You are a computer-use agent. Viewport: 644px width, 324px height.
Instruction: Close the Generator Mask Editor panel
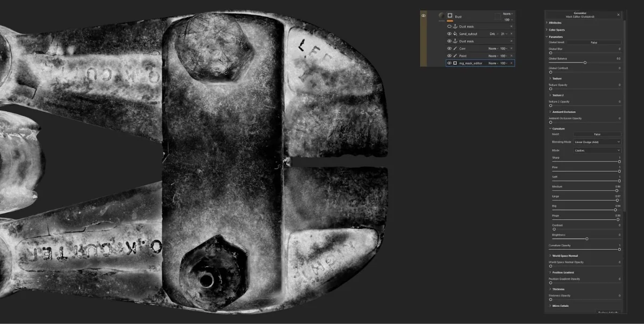618,15
